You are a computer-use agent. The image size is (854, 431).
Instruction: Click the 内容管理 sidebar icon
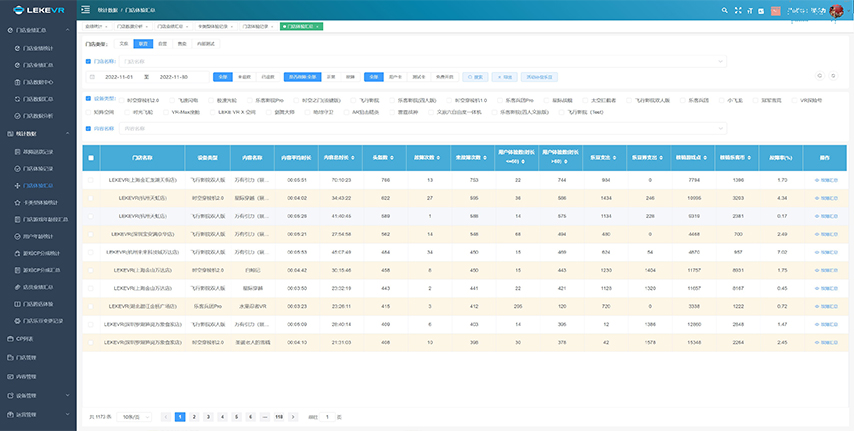[10, 377]
